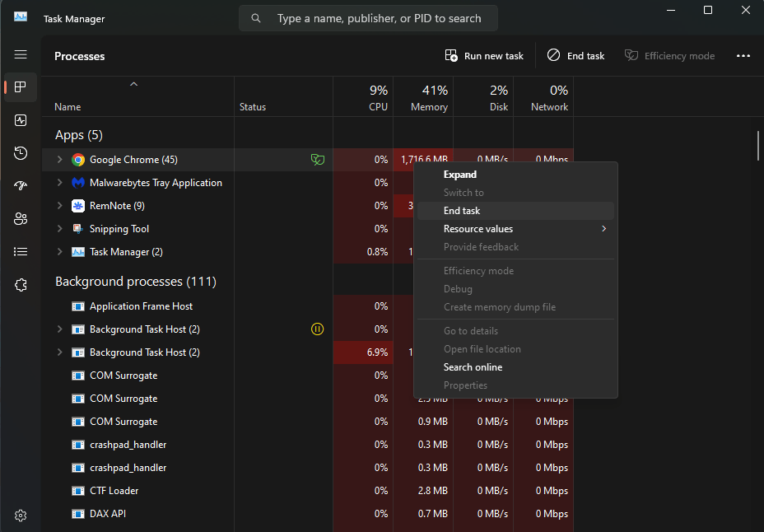This screenshot has height=532, width=764.
Task: Expand the Google Chrome process group
Action: (x=59, y=160)
